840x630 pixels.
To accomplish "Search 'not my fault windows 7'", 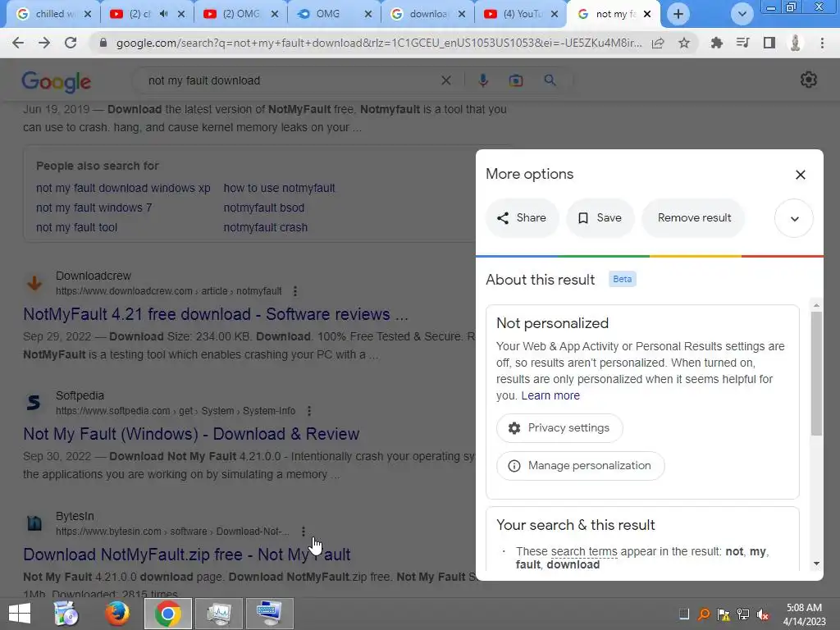I will [x=94, y=208].
